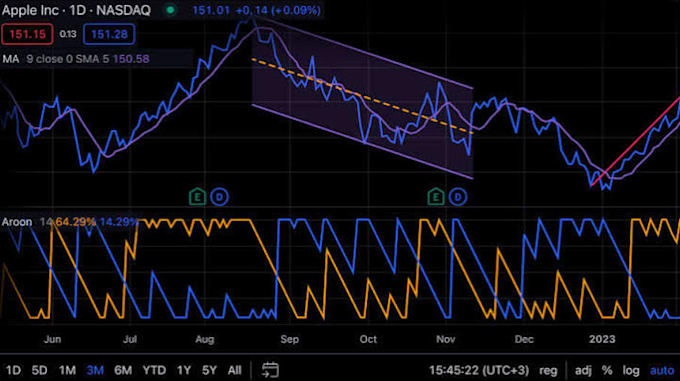This screenshot has width=680, height=381.
Task: Click the green market status dot
Action: 170,10
